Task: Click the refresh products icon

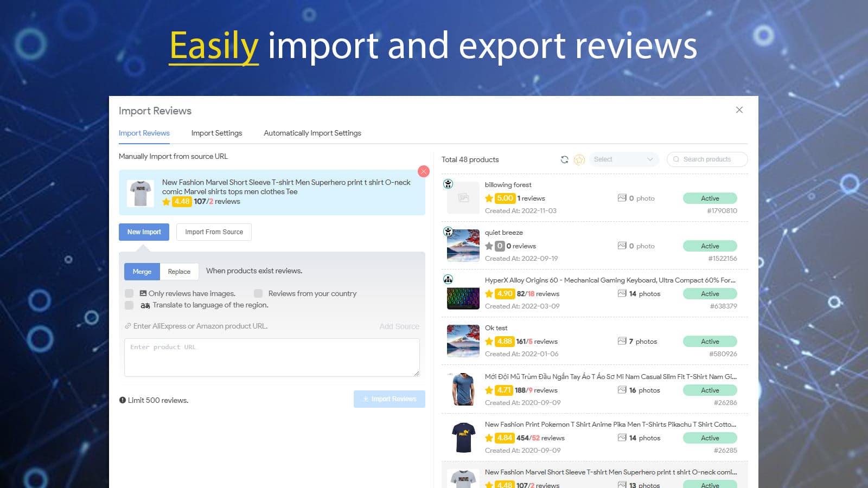Action: pos(564,159)
